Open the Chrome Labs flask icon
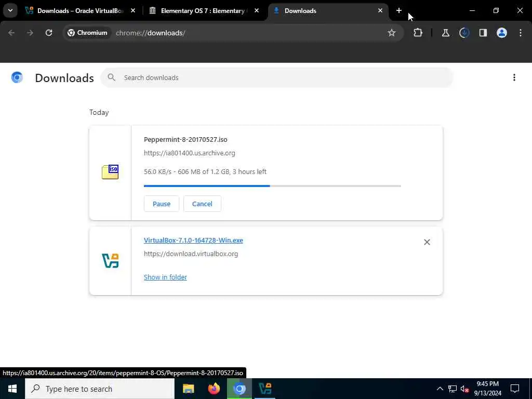The image size is (532, 399). [x=445, y=33]
